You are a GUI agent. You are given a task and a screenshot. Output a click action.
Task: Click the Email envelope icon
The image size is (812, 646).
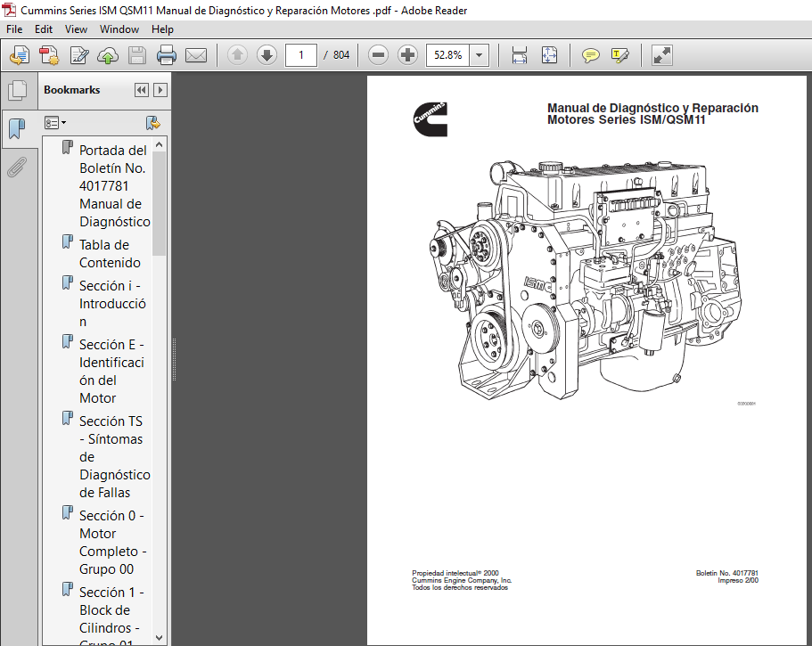[x=196, y=55]
